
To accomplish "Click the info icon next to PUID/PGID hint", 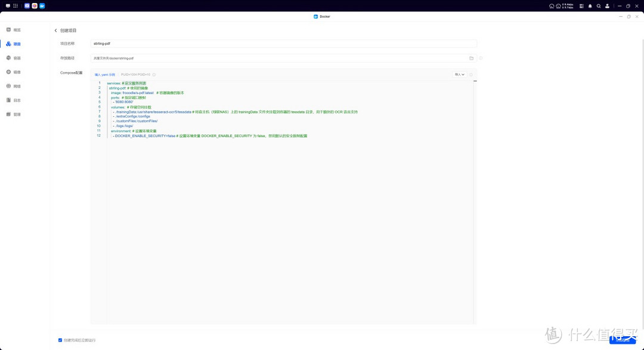I will click(x=154, y=75).
